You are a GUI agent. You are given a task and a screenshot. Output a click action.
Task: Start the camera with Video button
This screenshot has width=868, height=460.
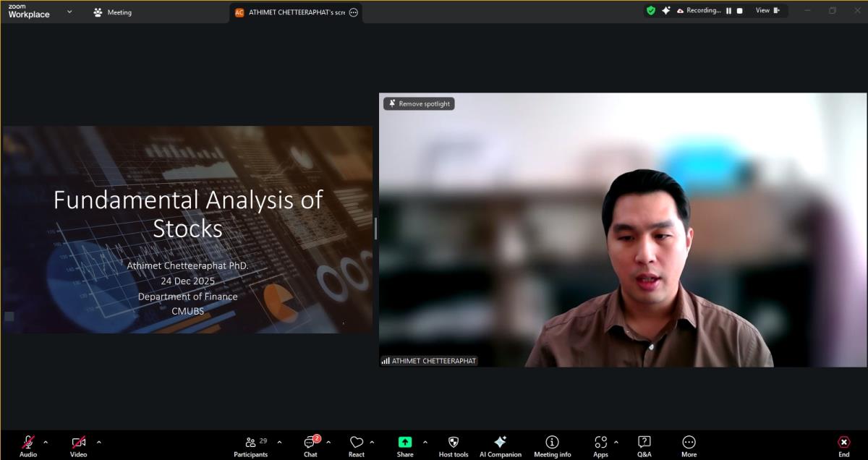(x=78, y=446)
